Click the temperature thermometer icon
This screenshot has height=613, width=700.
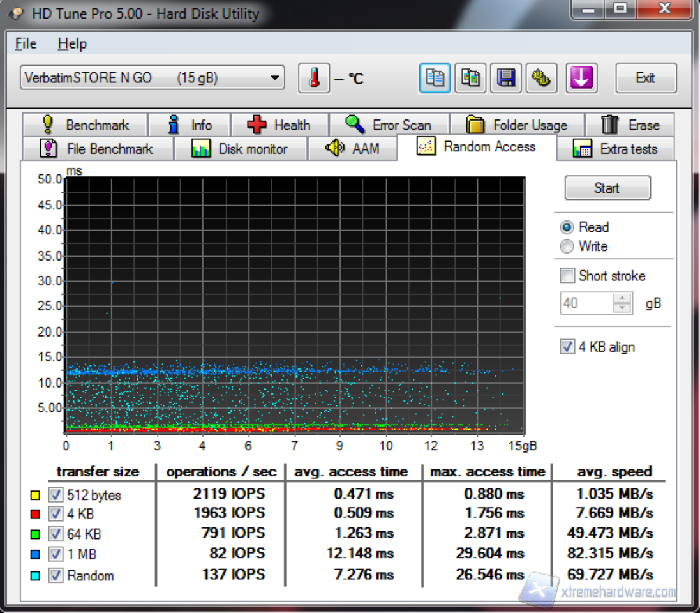tap(314, 79)
